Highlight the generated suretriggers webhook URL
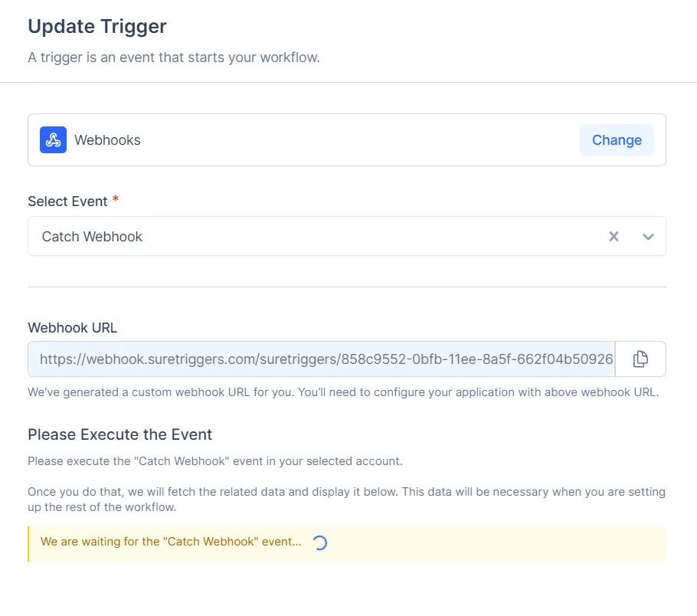697x616 pixels. point(322,359)
